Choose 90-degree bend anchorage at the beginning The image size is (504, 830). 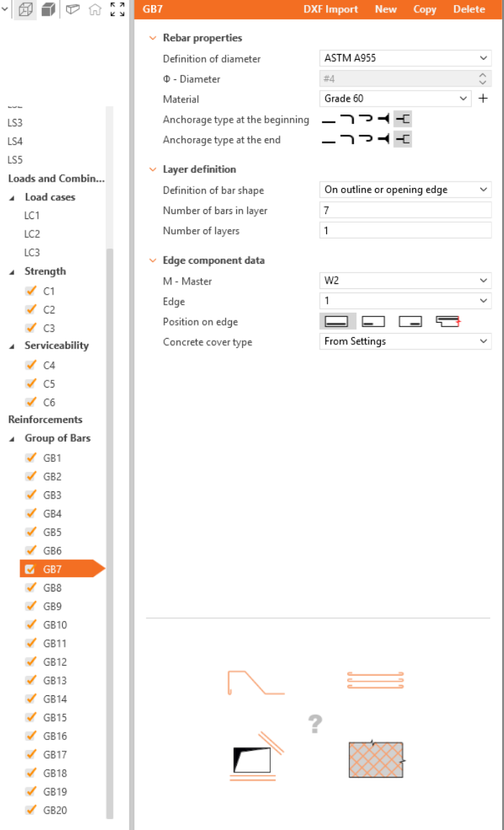point(347,120)
